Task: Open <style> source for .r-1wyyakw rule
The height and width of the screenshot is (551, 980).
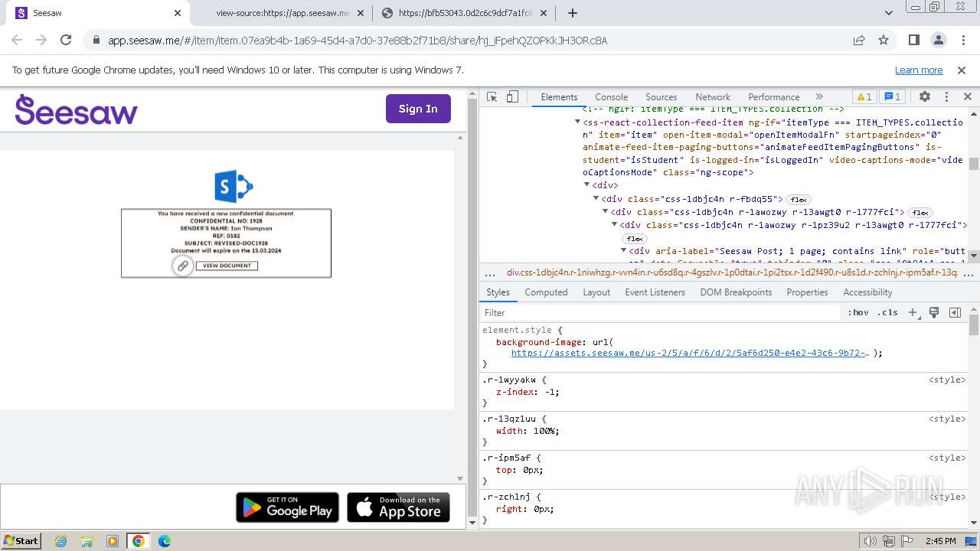Action: pos(947,380)
